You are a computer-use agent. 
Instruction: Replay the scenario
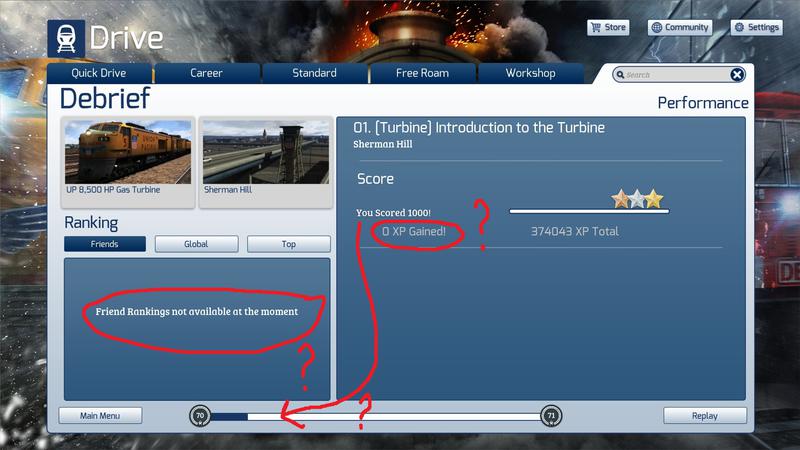(x=705, y=415)
